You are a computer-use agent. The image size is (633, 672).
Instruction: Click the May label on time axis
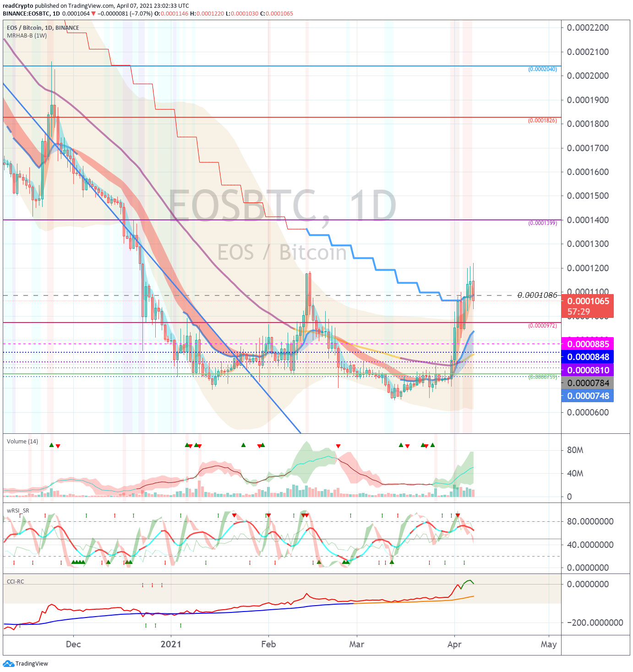click(549, 644)
